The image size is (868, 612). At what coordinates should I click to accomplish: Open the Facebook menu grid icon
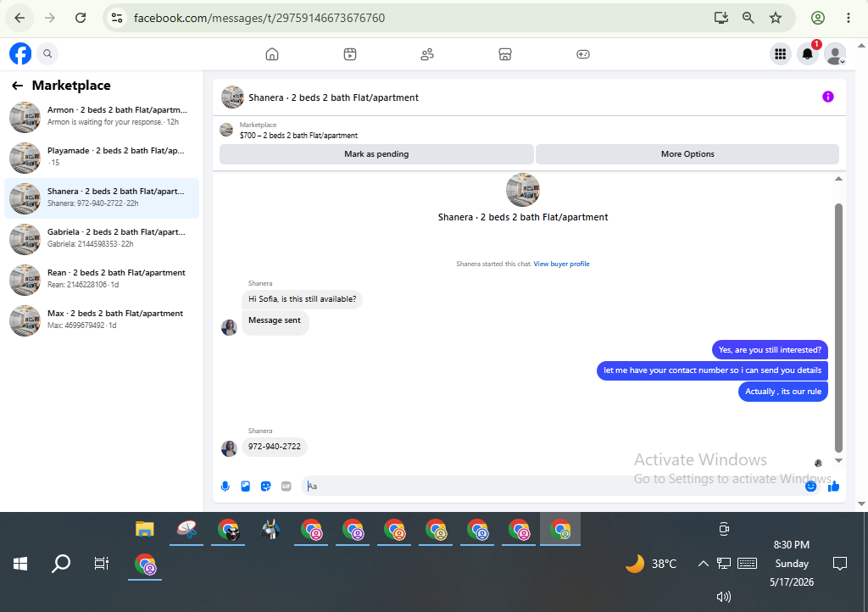tap(781, 53)
